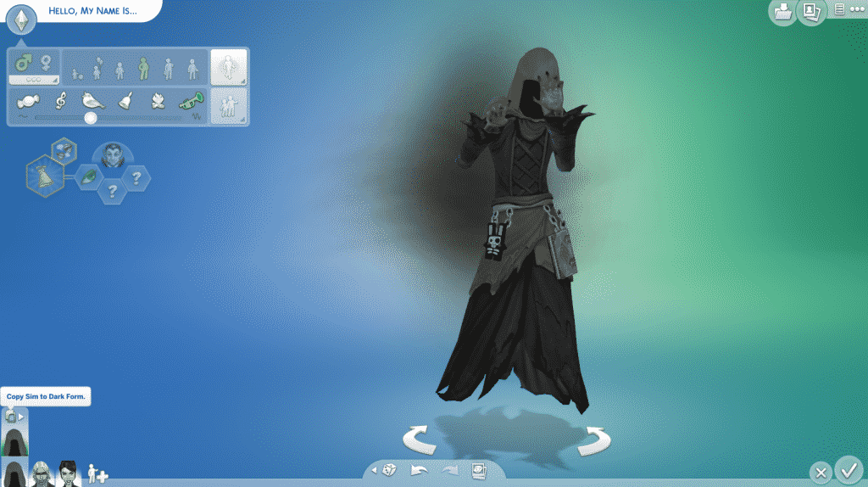Select the male gender symbol
The height and width of the screenshot is (487, 868).
23,62
